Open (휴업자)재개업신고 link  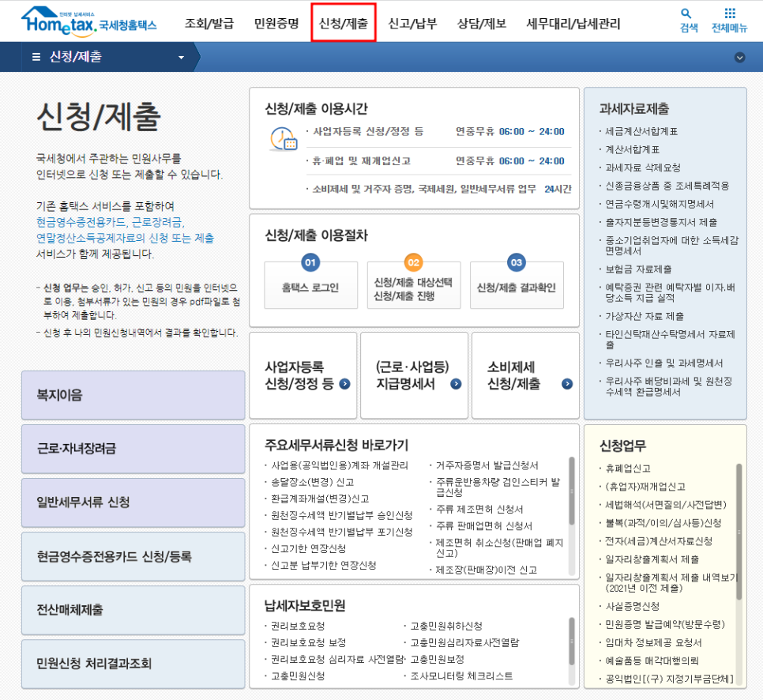click(x=645, y=487)
